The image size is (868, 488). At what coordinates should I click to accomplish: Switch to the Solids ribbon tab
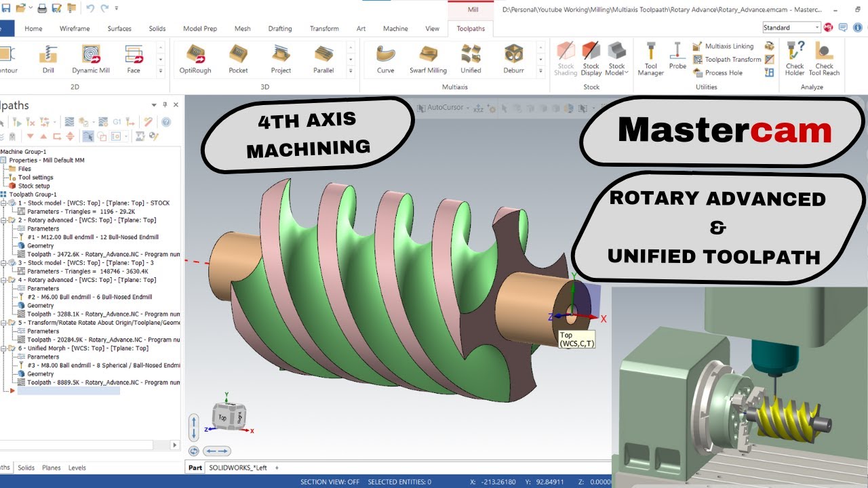(157, 28)
